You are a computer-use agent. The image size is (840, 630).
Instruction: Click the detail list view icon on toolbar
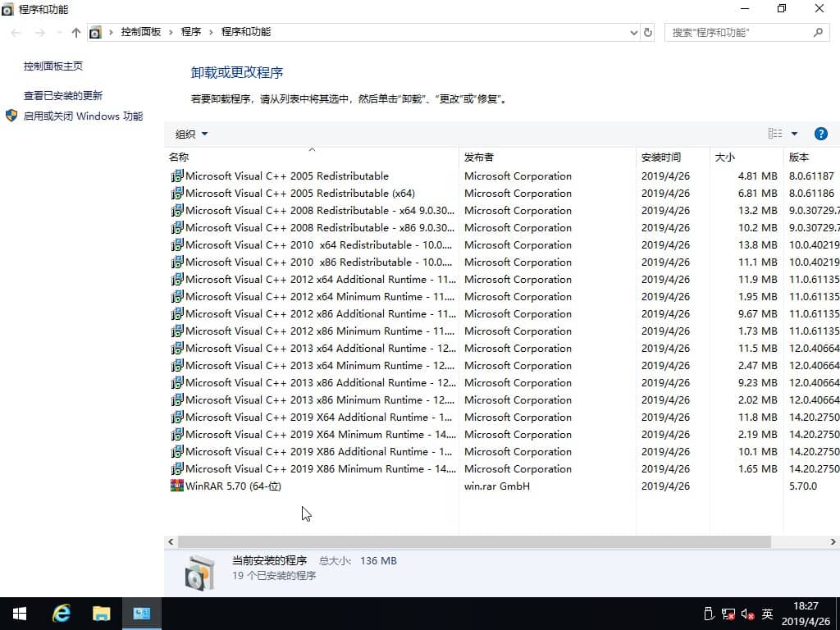[774, 133]
